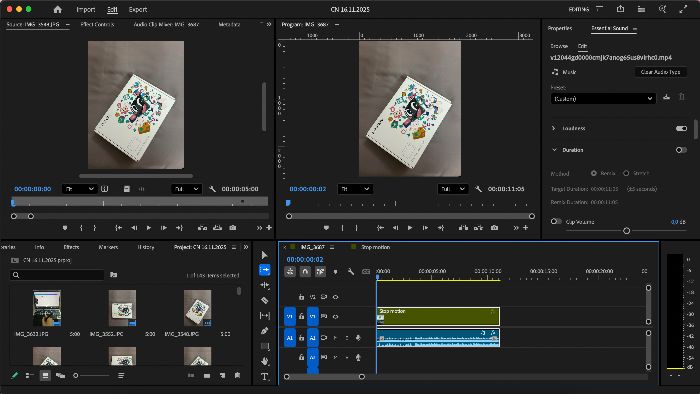Open Source monitor button overflow chevrons

coord(259,228)
